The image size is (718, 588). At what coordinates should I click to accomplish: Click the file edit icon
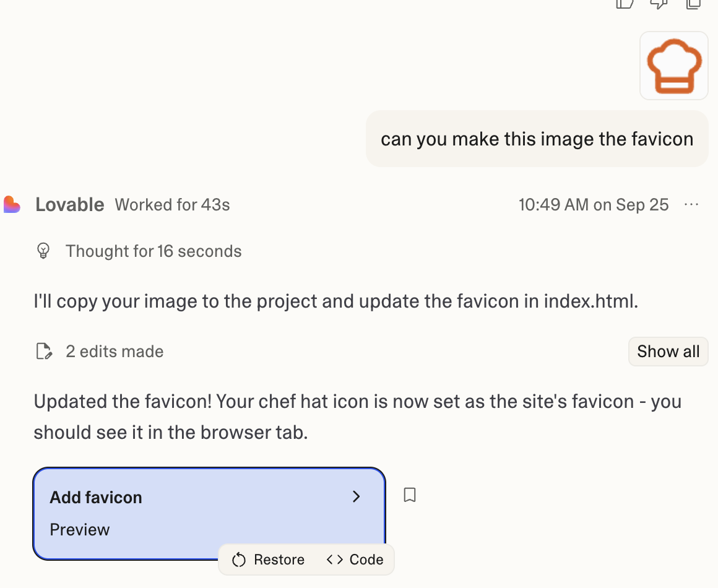pos(43,352)
